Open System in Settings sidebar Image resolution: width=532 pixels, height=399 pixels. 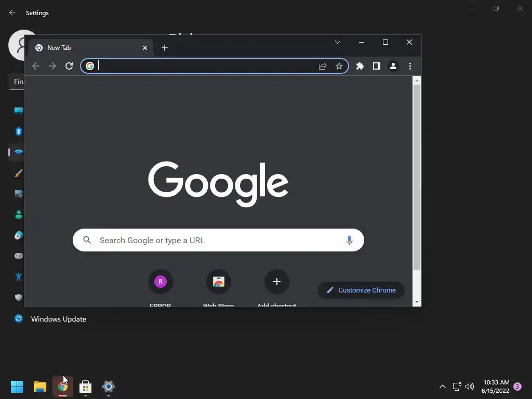pos(19,111)
